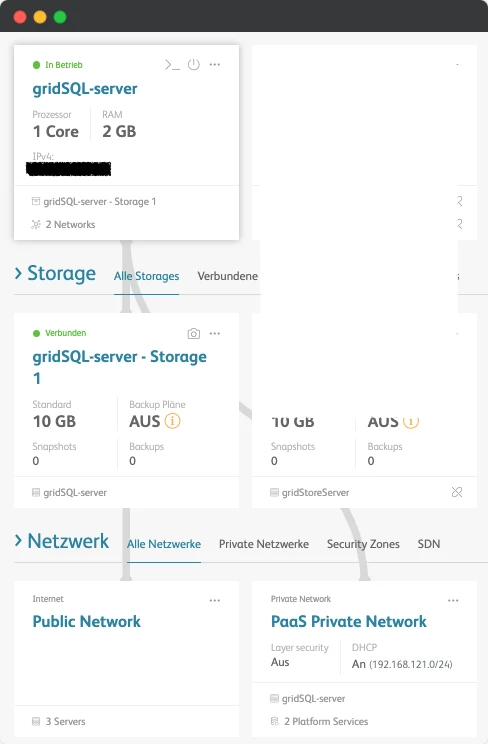Viewport: 488px width, 744px height.
Task: Open gridSQL-server card options menu
Action: point(215,65)
